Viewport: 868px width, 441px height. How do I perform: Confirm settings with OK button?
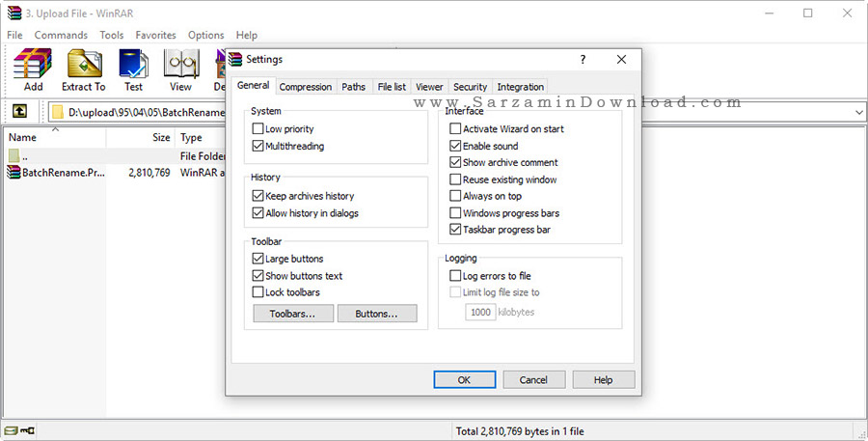[465, 379]
